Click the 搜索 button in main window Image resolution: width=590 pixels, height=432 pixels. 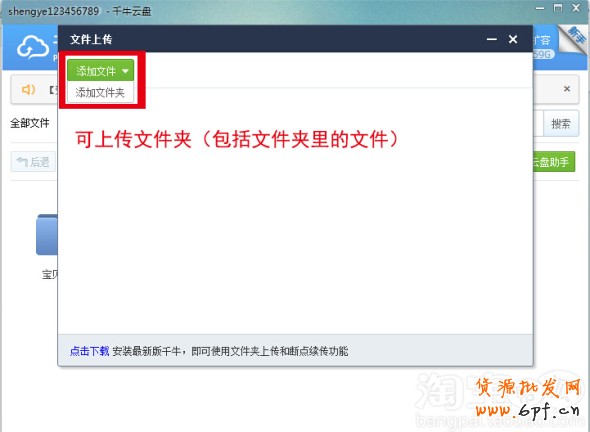coord(561,123)
